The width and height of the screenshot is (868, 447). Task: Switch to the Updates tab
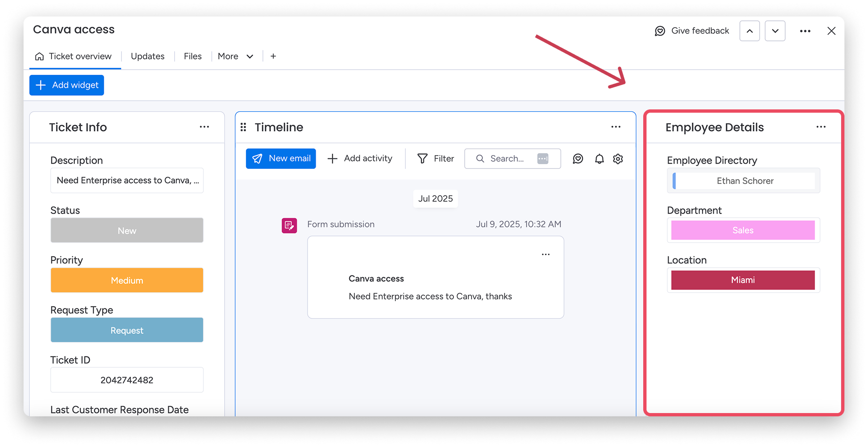(x=147, y=57)
